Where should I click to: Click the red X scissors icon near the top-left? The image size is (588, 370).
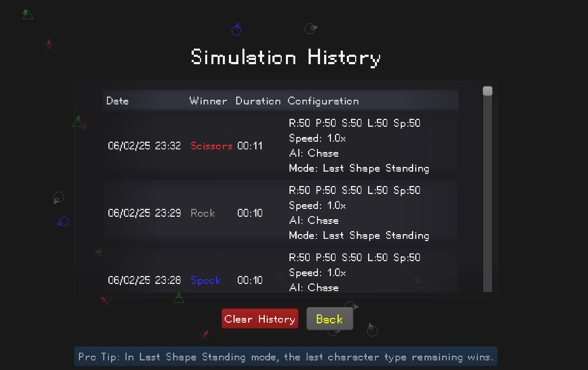pyautogui.click(x=49, y=46)
